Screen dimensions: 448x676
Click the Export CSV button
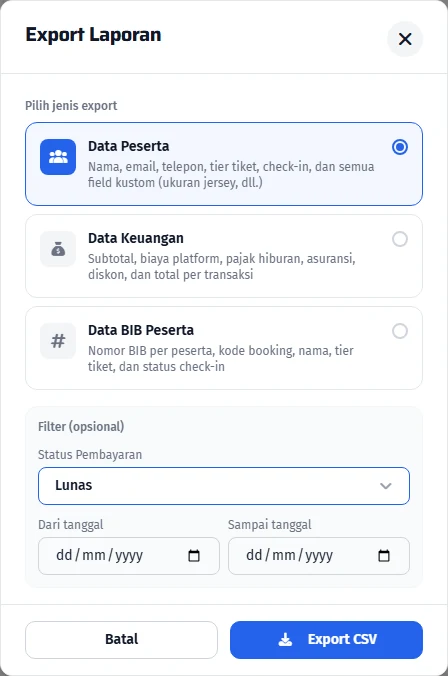coord(326,640)
